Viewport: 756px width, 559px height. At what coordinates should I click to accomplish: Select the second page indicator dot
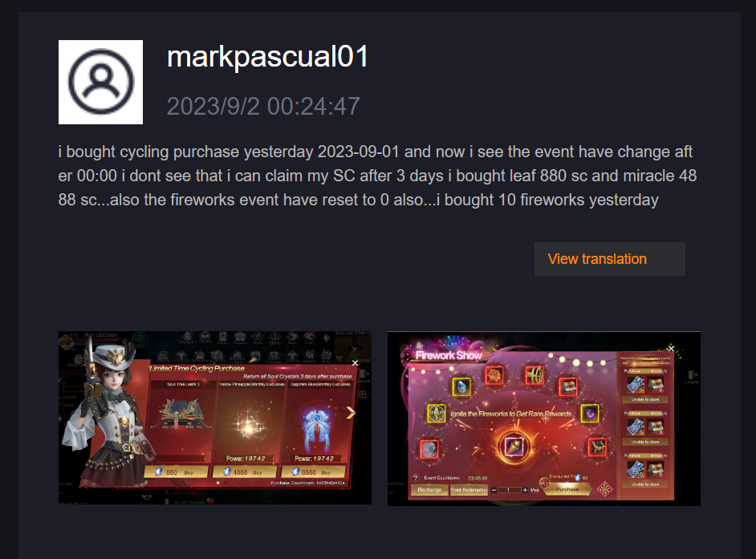[226, 482]
